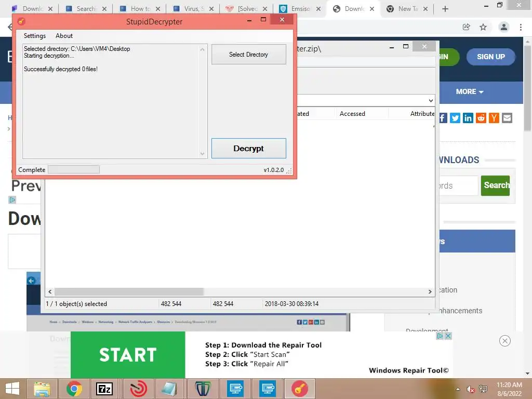Click the AdChoices triangle under Prev heading
Image resolution: width=532 pixels, height=399 pixels.
12,200
